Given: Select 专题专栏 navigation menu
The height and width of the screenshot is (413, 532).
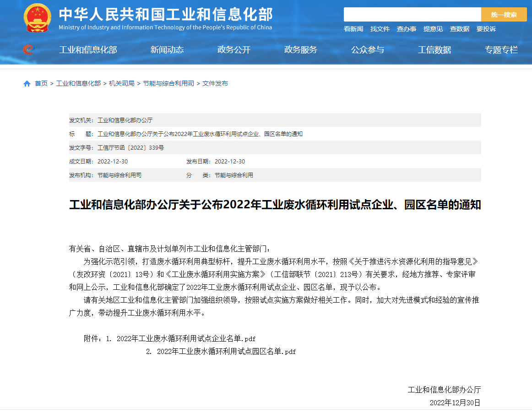Looking at the screenshot, I should [x=501, y=50].
